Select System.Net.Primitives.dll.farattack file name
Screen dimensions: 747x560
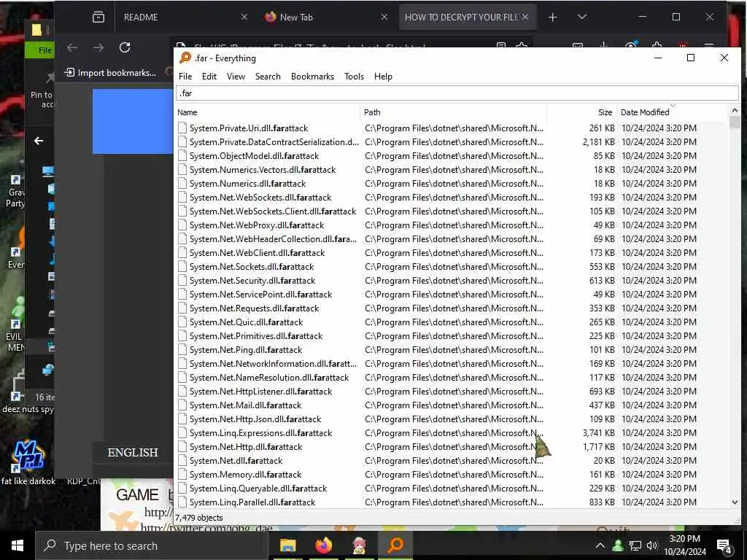click(256, 335)
